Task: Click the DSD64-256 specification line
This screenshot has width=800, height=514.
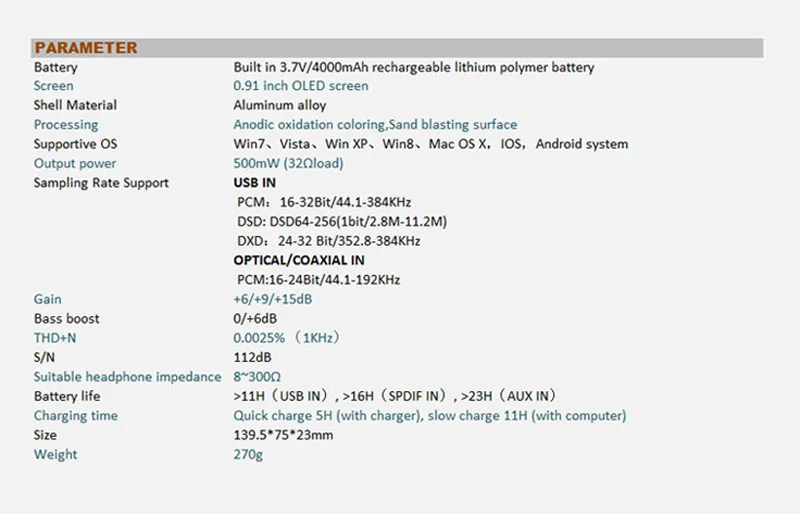Action: point(342,222)
